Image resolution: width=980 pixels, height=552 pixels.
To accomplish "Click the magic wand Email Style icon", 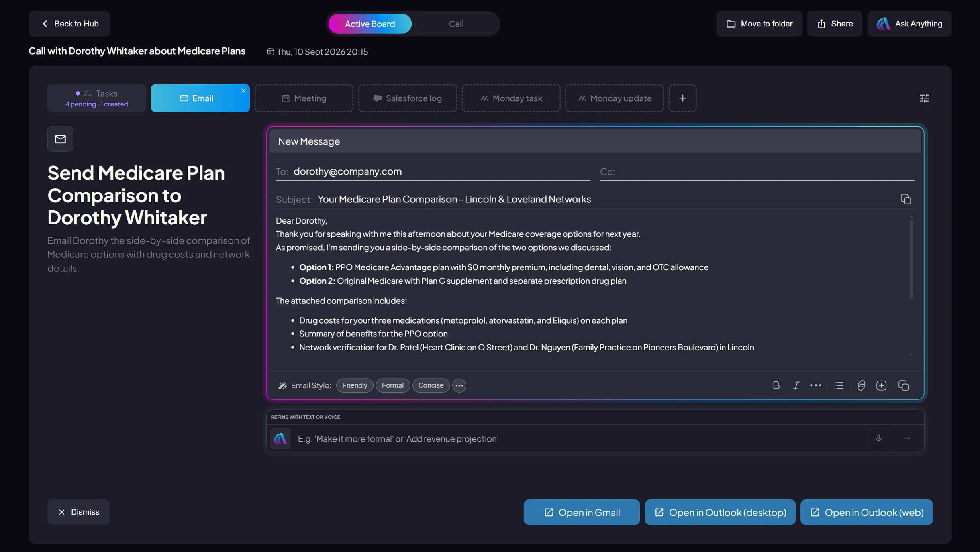I will (x=282, y=385).
